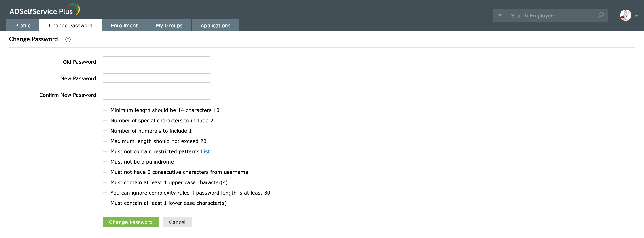Image resolution: width=644 pixels, height=238 pixels.
Task: Open the restricted patterns List link
Action: coord(205,151)
